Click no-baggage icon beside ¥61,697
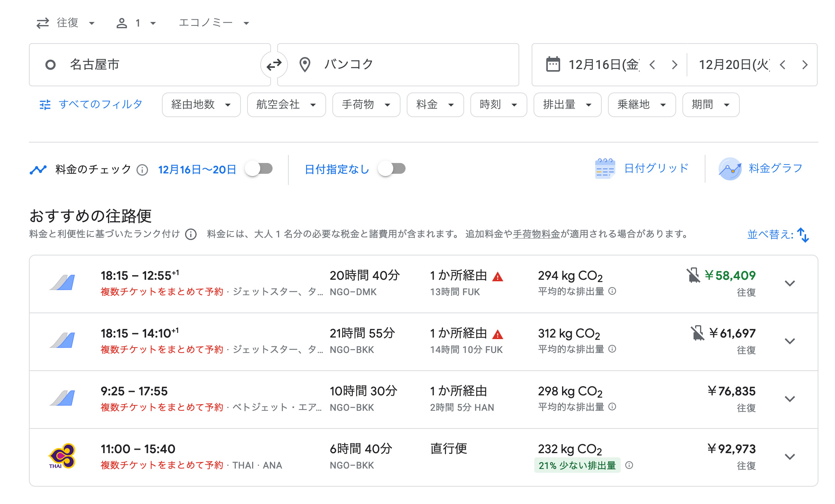The image size is (835, 504). (697, 333)
